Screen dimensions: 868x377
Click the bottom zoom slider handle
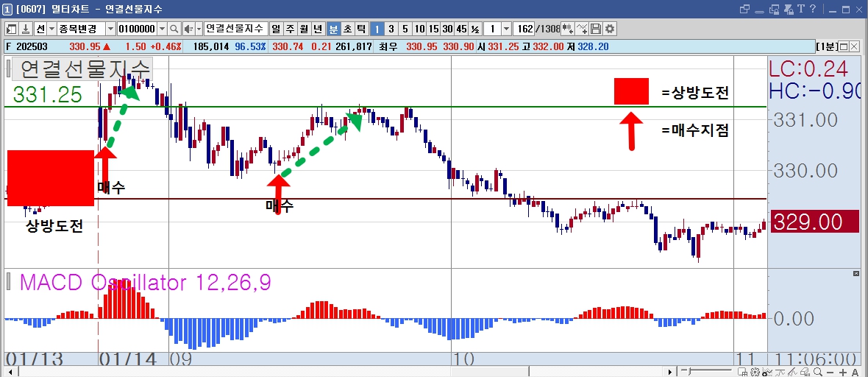coord(689,371)
